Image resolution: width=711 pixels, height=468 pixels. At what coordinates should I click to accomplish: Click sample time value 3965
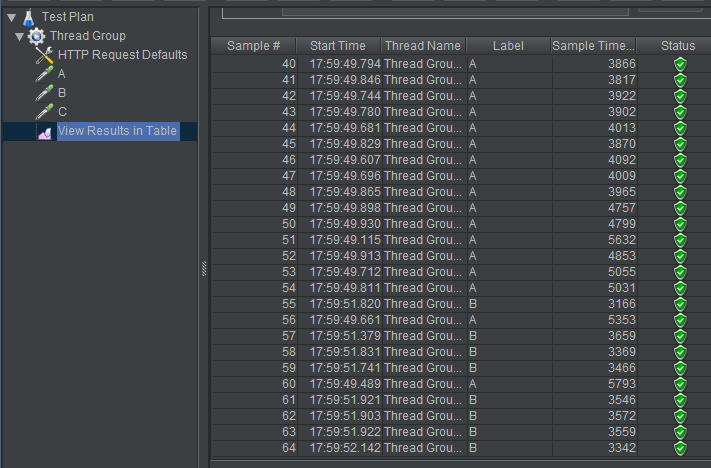click(622, 192)
